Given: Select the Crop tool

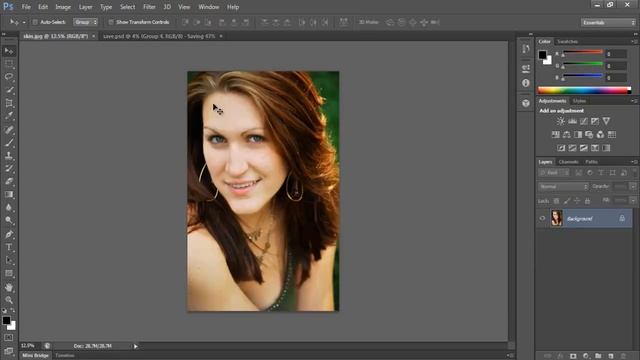Looking at the screenshot, I should click(9, 103).
